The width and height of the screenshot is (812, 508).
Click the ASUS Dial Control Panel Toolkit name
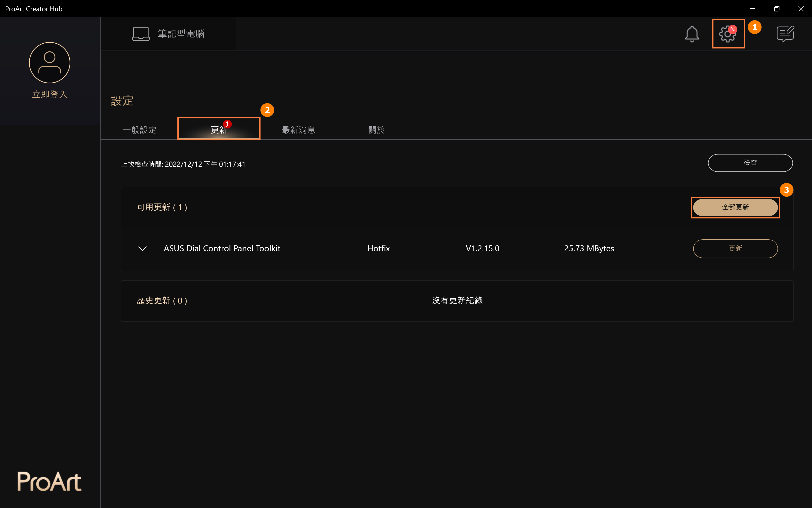pos(222,249)
